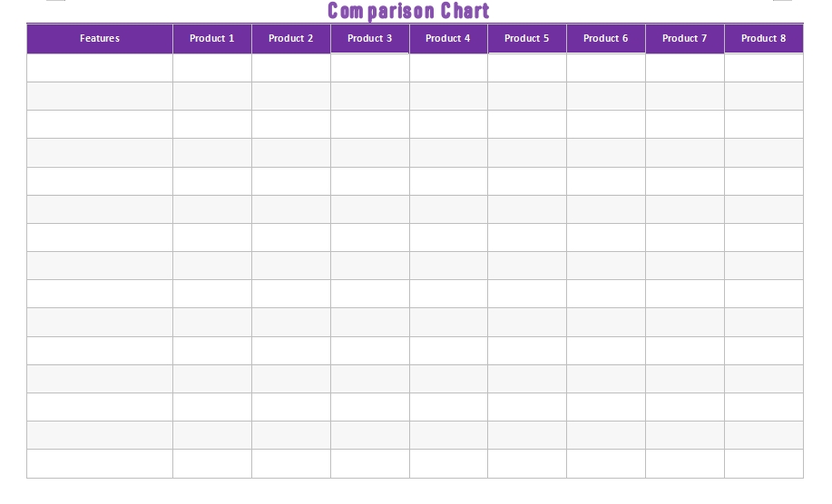Click the first row cell under Product 4
Viewport: 832px width, 504px height.
click(448, 68)
